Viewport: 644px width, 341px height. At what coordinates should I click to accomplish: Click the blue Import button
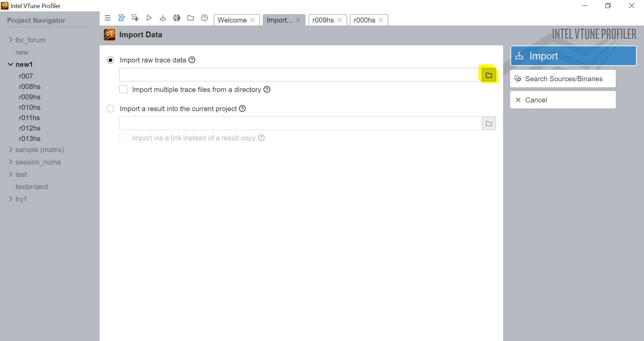click(573, 56)
